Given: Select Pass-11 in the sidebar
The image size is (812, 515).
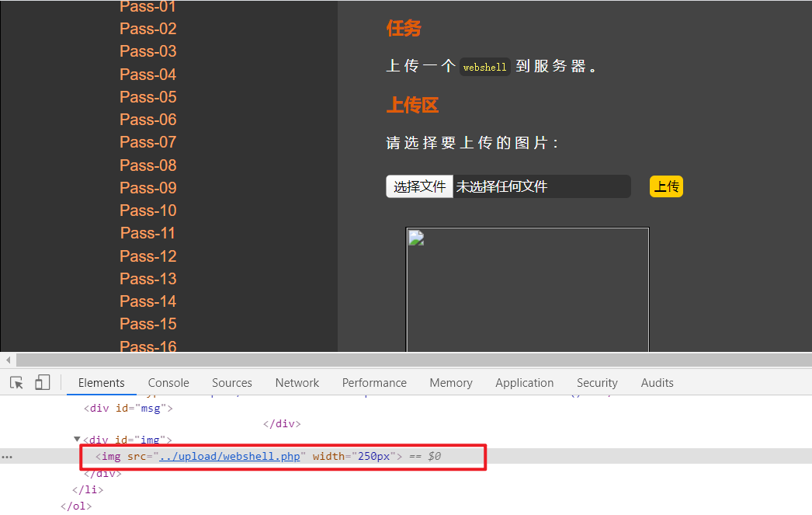Looking at the screenshot, I should coord(148,233).
